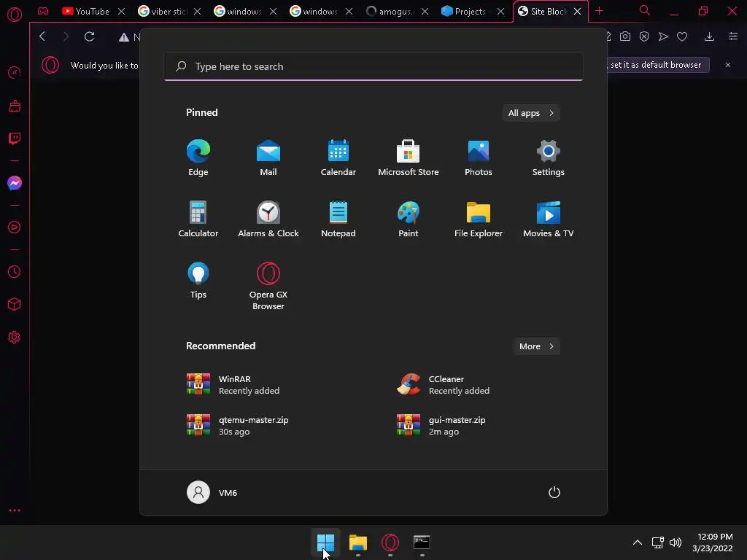Open the Calendar app
This screenshot has height=560, width=747.
tap(338, 158)
